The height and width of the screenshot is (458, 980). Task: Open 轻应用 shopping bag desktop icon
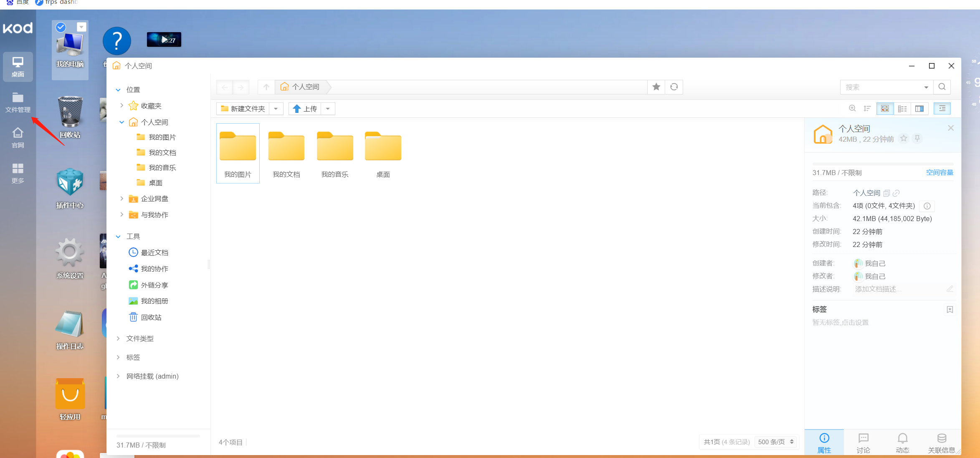[70, 399]
